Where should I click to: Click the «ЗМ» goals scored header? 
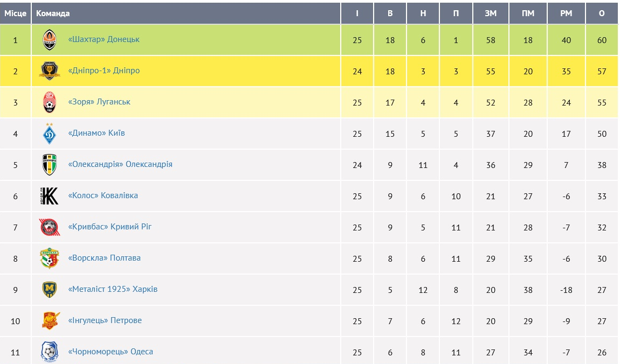tap(490, 13)
